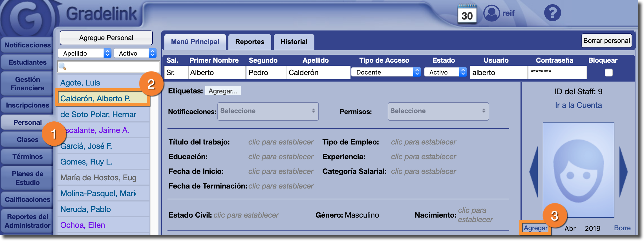Expand the Permisos Seleccione dropdown
Image resolution: width=644 pixels, height=241 pixels.
point(438,111)
